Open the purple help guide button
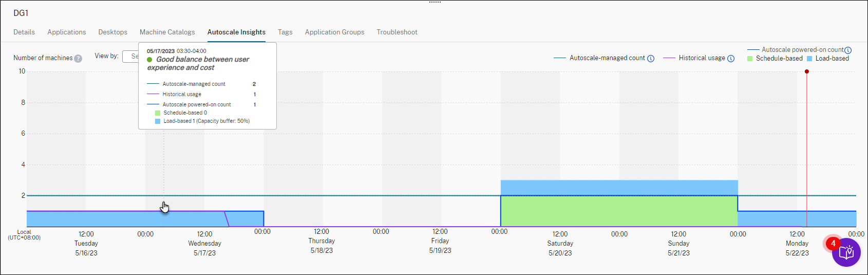The height and width of the screenshot is (275, 868). [x=846, y=252]
